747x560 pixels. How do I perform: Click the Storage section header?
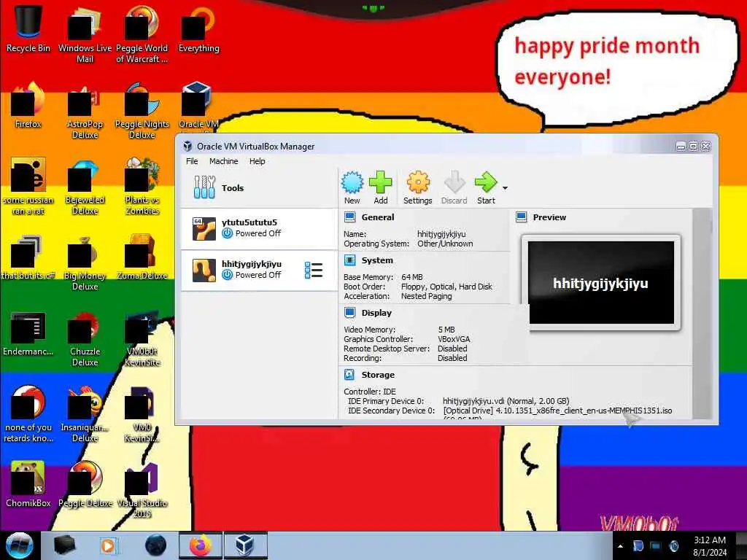coord(378,375)
